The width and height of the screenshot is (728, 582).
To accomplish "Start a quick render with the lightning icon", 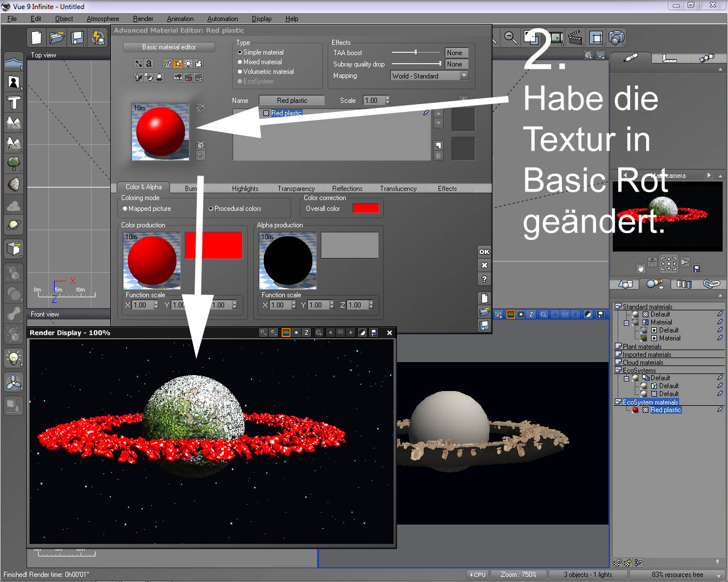I will (98, 38).
